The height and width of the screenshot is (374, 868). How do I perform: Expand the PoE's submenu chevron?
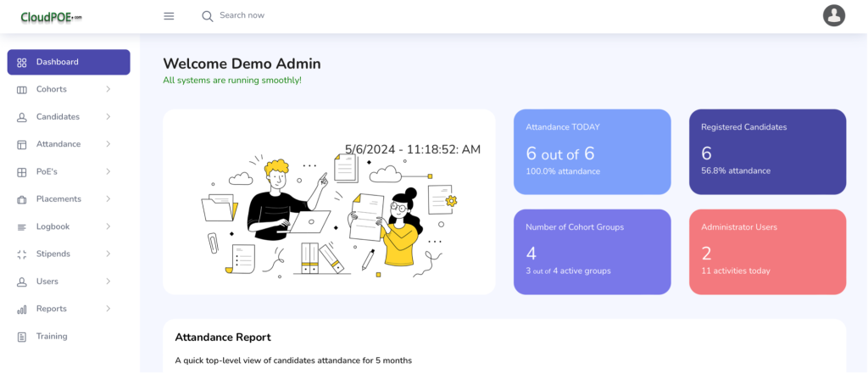[108, 172]
